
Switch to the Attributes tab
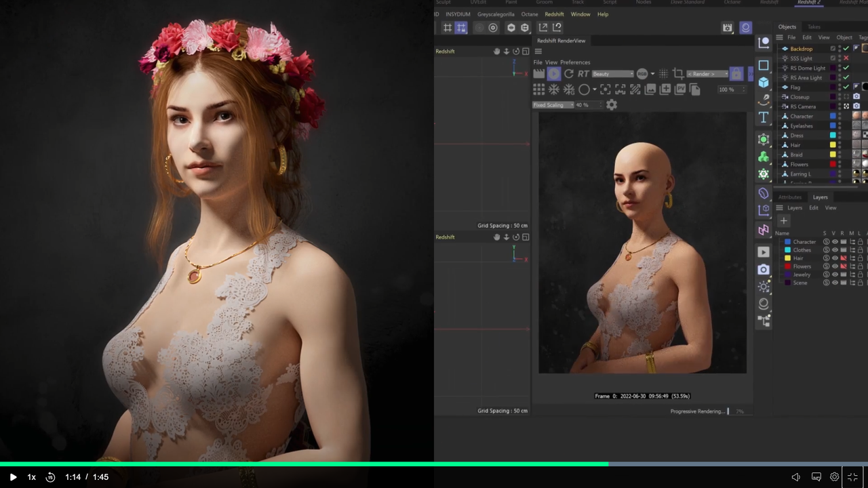(x=789, y=197)
